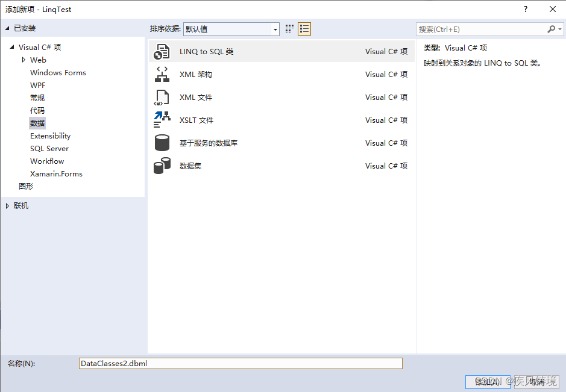Select the 数据集 template icon

pos(163,166)
